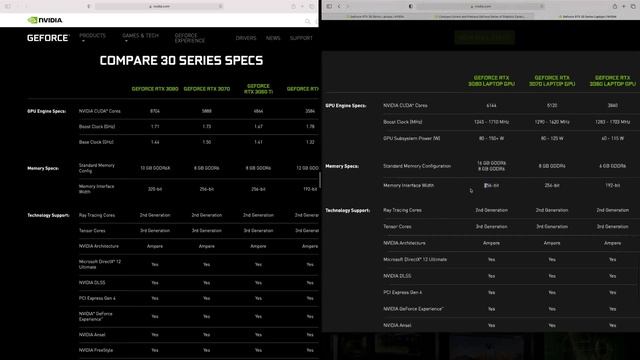Click NVIDIA FreeStyle row label on left page
Viewport: 640px width, 360px height.
pos(96,350)
